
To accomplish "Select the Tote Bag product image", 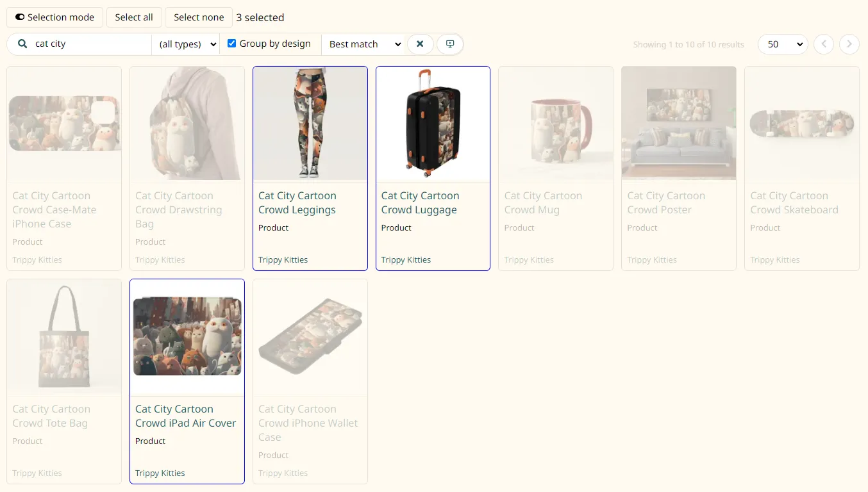I will pos(64,336).
